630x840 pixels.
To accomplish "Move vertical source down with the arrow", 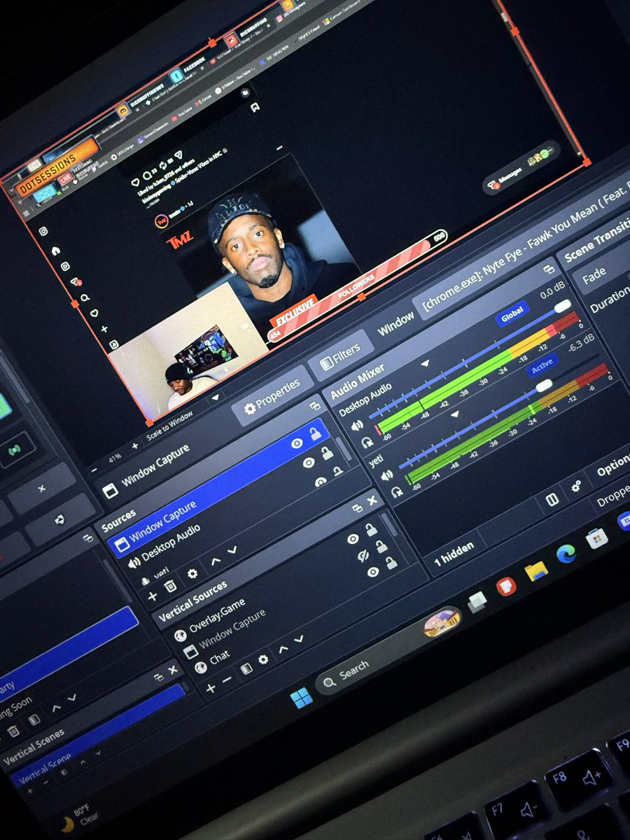I will tap(298, 640).
